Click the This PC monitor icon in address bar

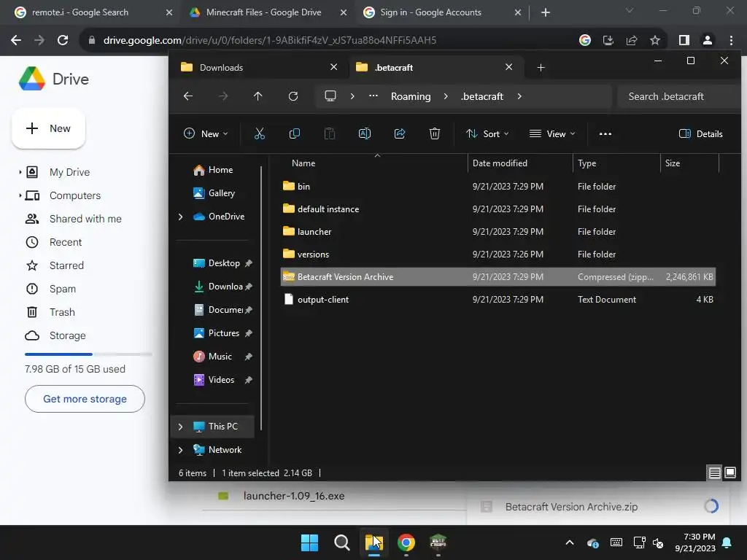pos(330,96)
